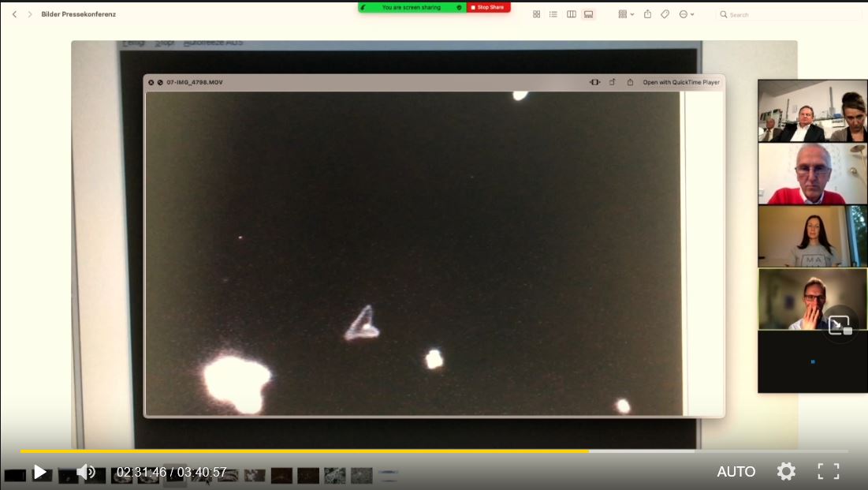Open the action menu dropdown
The width and height of the screenshot is (868, 490).
click(687, 14)
